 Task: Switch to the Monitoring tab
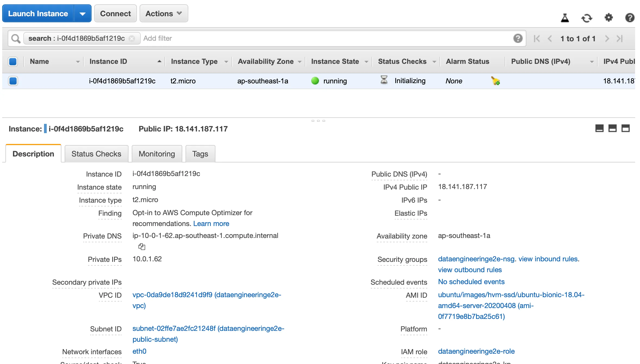pos(157,154)
